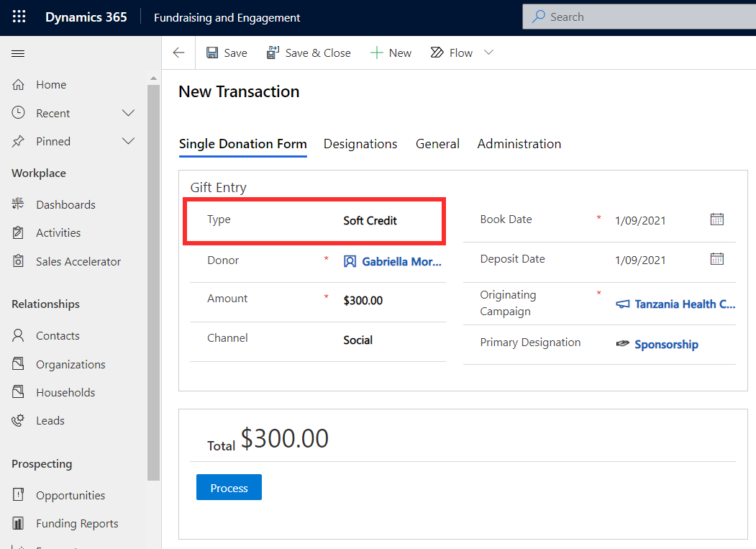Open the Tanzania Health C... campaign link
The height and width of the screenshot is (549, 756).
click(685, 304)
